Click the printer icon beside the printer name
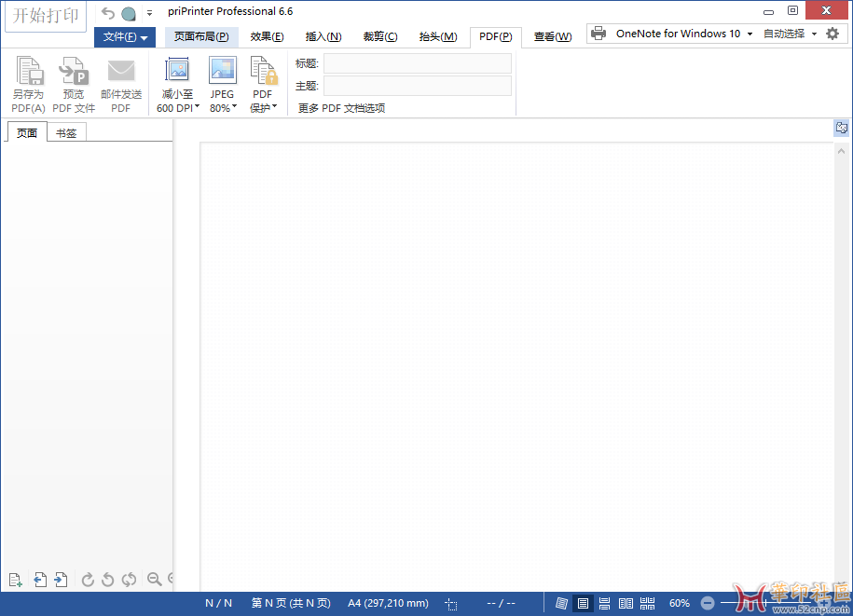 click(x=598, y=34)
